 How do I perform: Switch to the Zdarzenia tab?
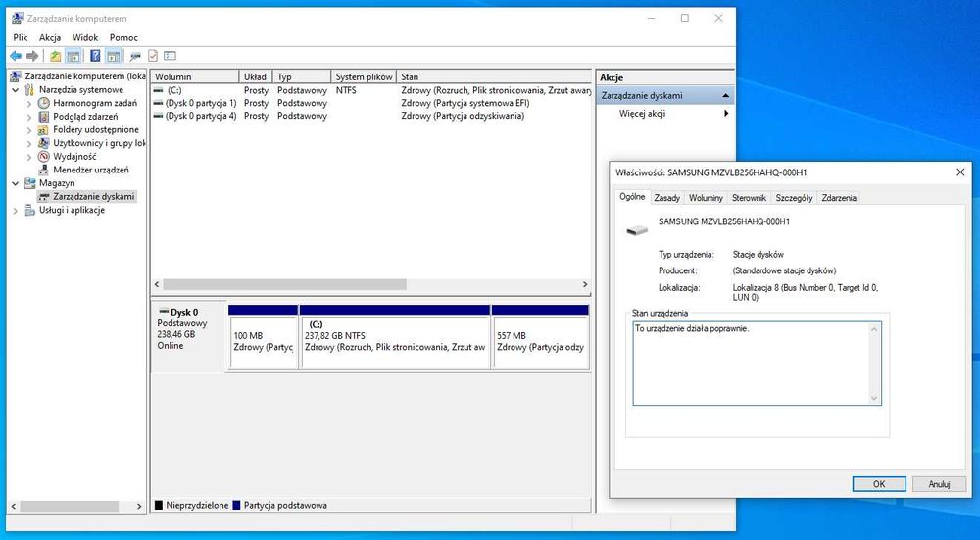pos(839,198)
